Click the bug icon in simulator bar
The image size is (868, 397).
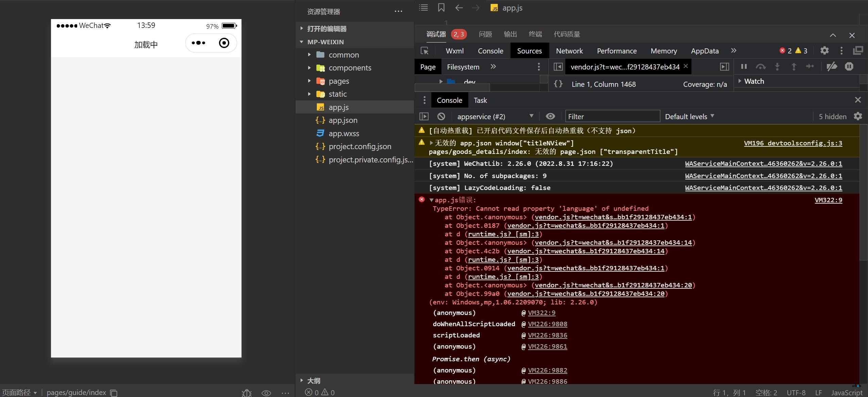point(247,393)
